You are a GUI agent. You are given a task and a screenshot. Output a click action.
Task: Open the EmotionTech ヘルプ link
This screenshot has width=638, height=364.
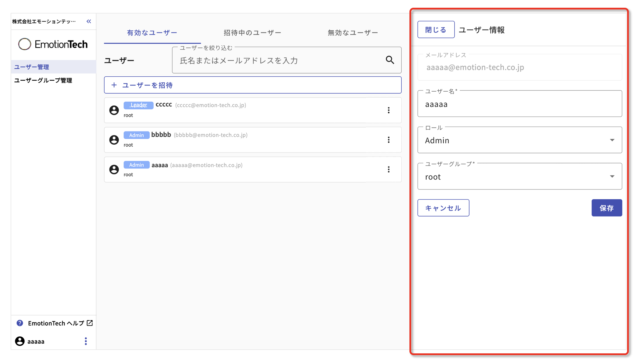pyautogui.click(x=56, y=323)
